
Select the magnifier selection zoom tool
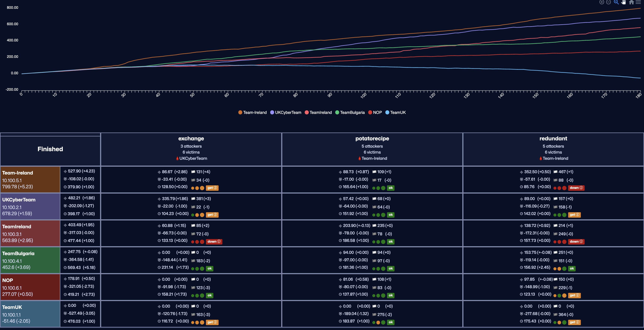tap(616, 2)
